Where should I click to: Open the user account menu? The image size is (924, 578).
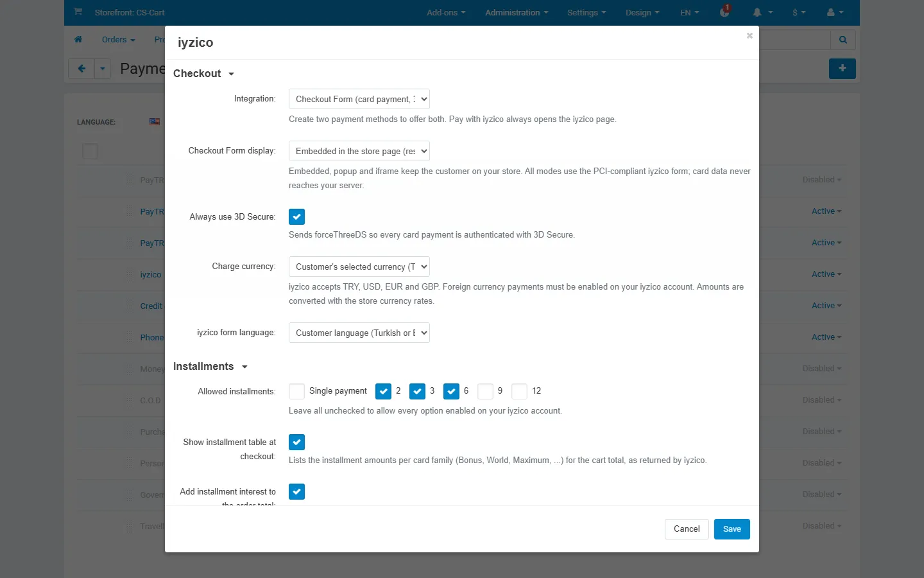click(x=835, y=13)
